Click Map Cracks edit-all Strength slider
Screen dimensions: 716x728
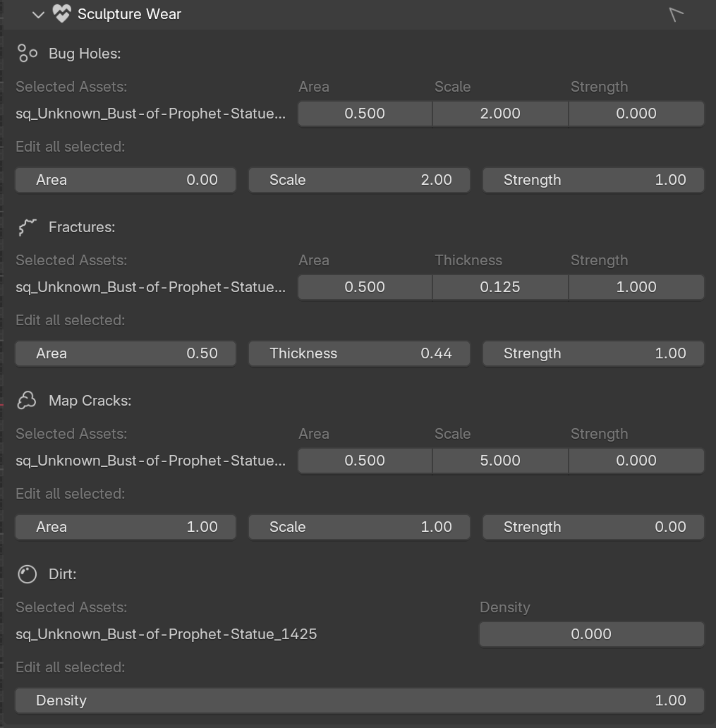(x=593, y=527)
